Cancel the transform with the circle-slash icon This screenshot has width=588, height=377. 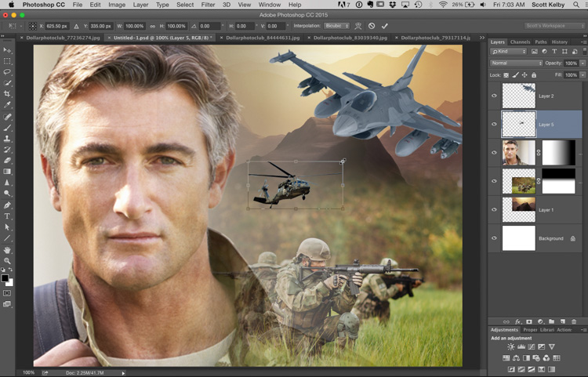[x=372, y=26]
